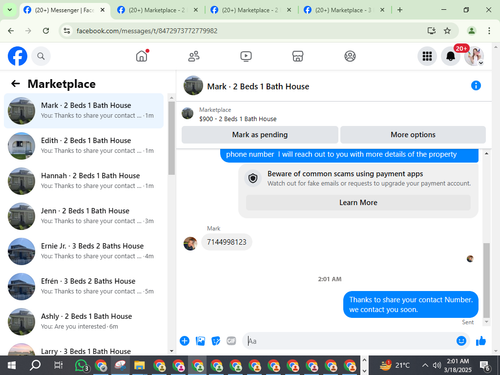Image resolution: width=500 pixels, height=375 pixels.
Task: Open the Friends icon in top navigation
Action: click(194, 56)
